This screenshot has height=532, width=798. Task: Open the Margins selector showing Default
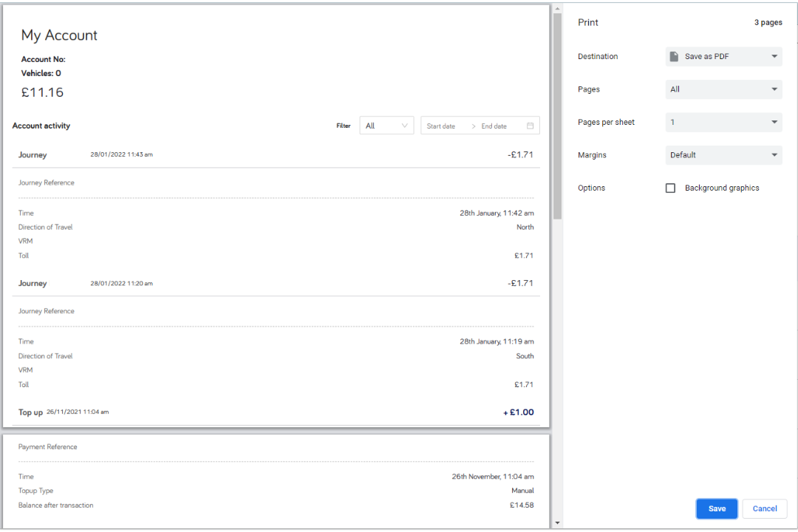[x=723, y=154]
